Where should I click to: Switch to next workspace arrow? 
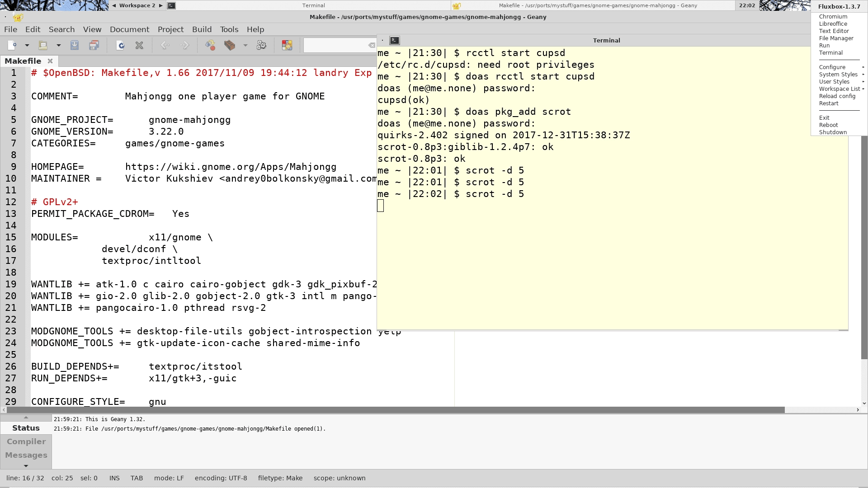[160, 5]
